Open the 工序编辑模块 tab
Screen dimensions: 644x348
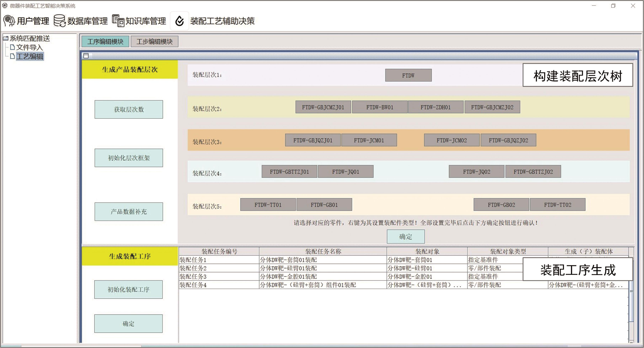[105, 42]
